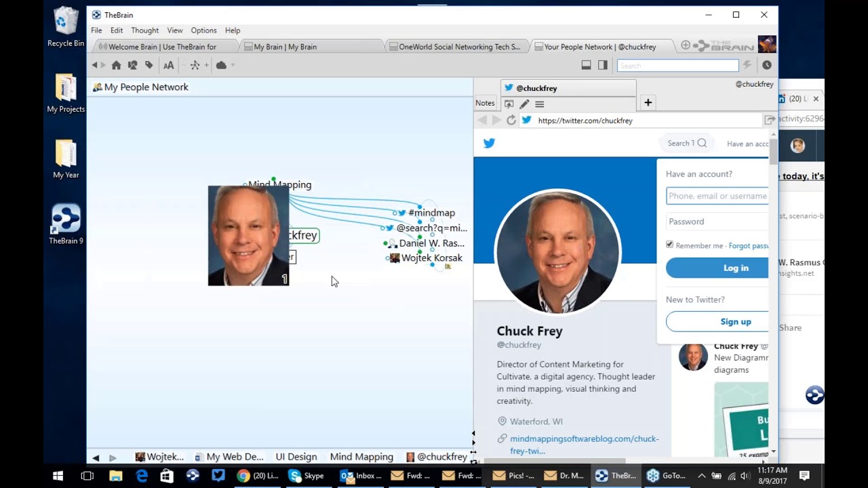
Task: Click Phone, email or username field
Action: pyautogui.click(x=717, y=196)
